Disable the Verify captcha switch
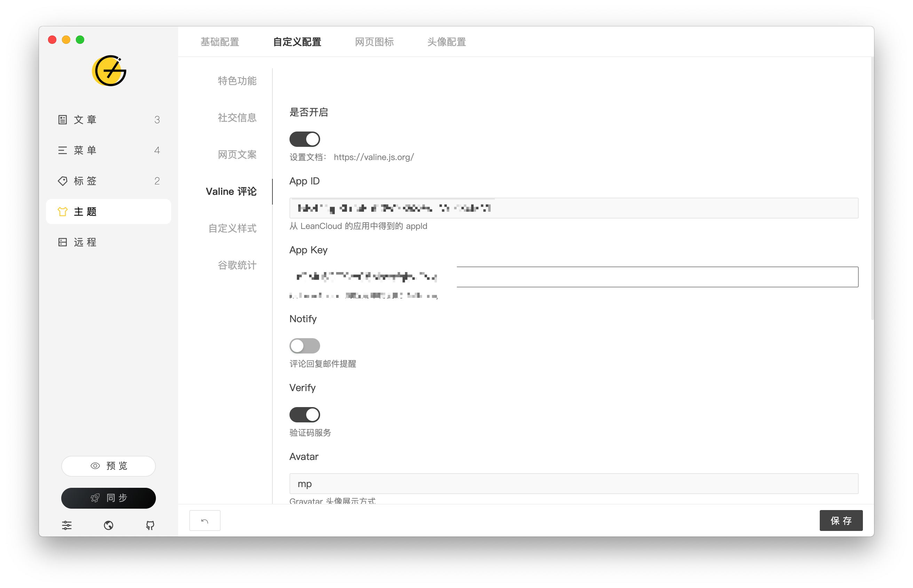Image resolution: width=913 pixels, height=588 pixels. [304, 415]
